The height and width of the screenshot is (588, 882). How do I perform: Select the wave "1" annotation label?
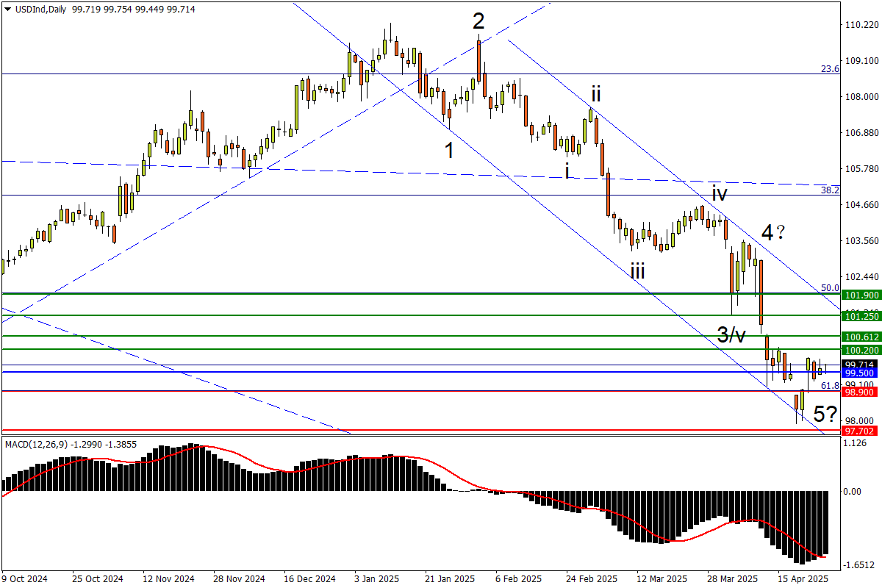point(448,150)
